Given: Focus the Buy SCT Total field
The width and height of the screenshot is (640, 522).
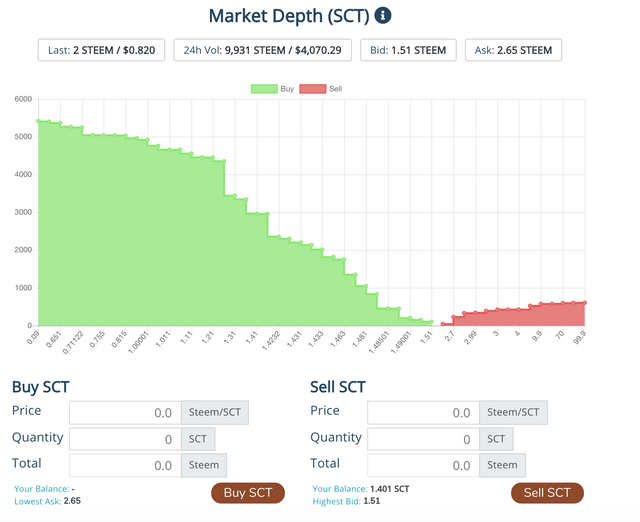Looking at the screenshot, I should (x=125, y=465).
